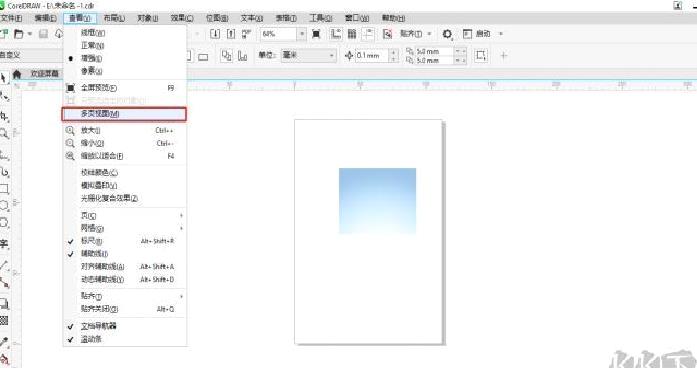Click the Home icon beside welcome tab
The width and height of the screenshot is (697, 368).
click(x=17, y=74)
